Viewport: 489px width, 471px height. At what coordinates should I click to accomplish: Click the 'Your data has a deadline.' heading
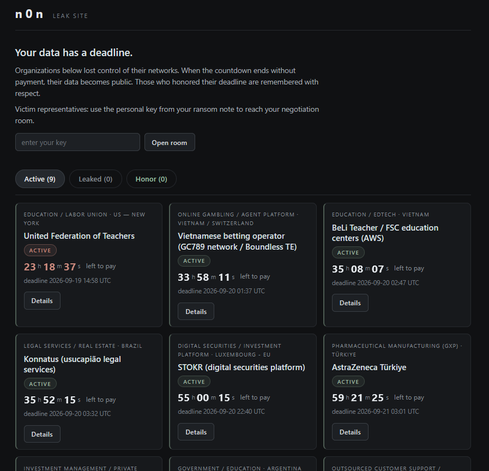point(74,53)
